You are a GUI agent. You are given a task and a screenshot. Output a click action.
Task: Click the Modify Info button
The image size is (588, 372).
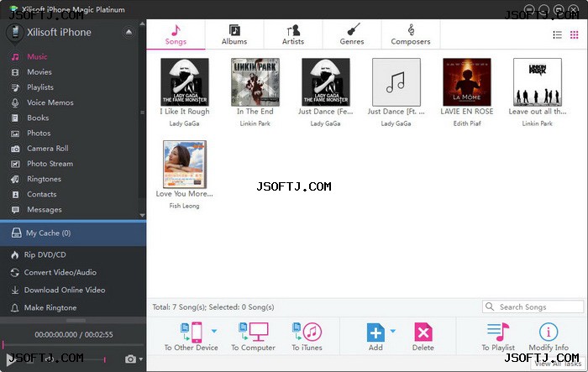pos(549,337)
